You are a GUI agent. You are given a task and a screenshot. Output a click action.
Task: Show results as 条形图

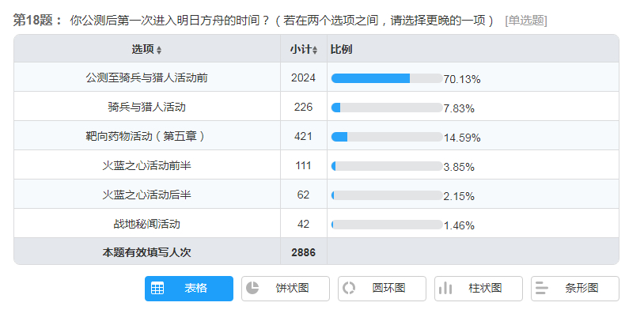pyautogui.click(x=575, y=288)
